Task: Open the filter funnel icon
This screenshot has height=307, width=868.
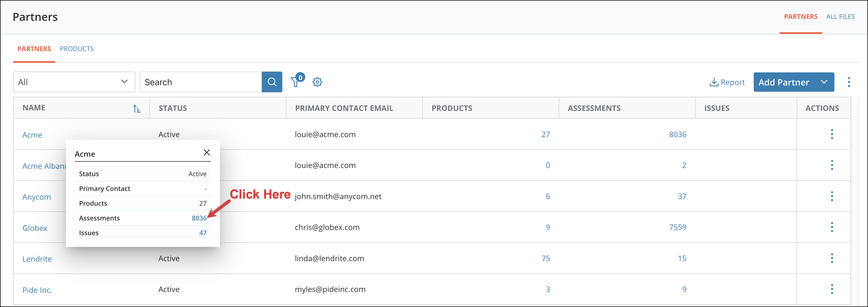Action: pos(295,82)
